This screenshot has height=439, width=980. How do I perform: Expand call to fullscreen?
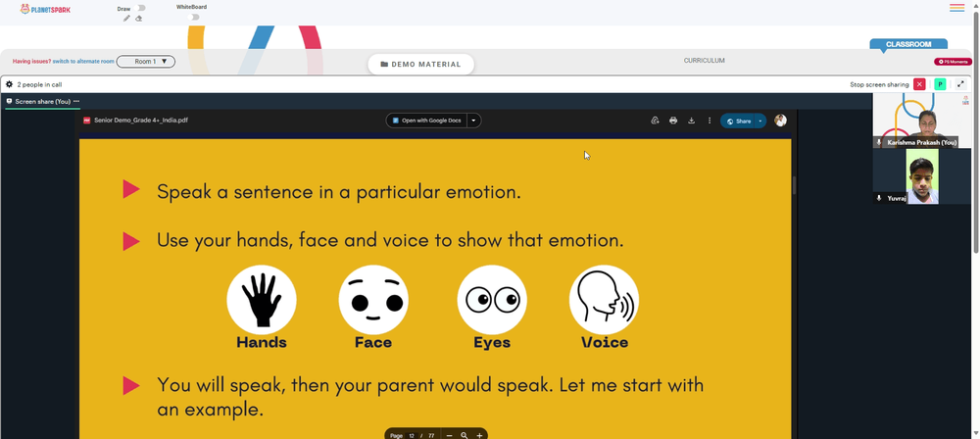point(961,84)
